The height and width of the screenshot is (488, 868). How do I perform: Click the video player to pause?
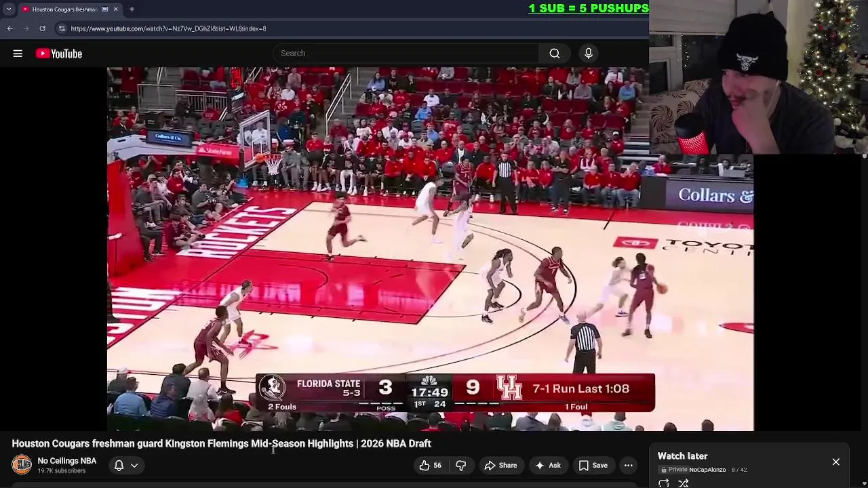[430, 249]
